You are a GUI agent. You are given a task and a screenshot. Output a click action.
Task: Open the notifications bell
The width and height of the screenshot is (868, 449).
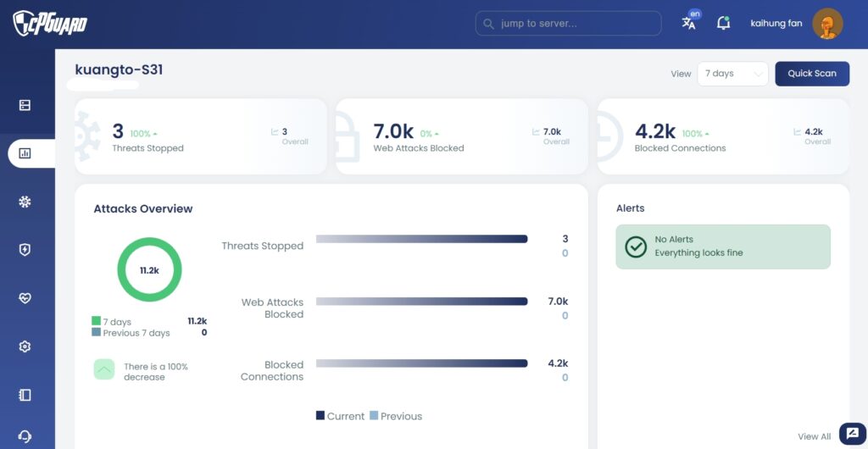coord(723,23)
